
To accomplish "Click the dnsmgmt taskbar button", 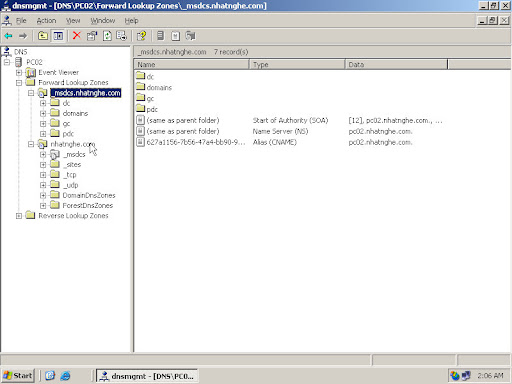I will coord(147,376).
